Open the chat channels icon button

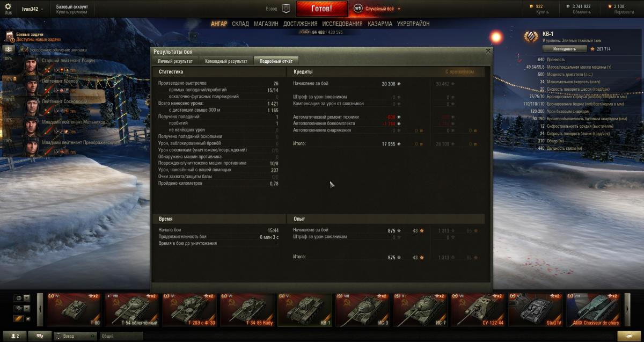click(39, 336)
